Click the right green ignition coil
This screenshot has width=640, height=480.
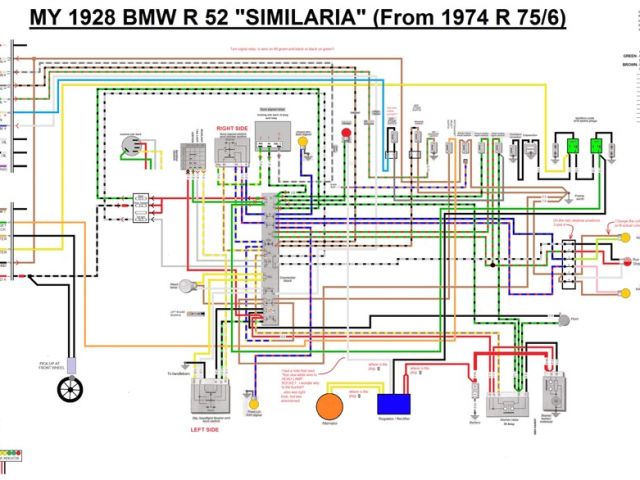click(596, 147)
